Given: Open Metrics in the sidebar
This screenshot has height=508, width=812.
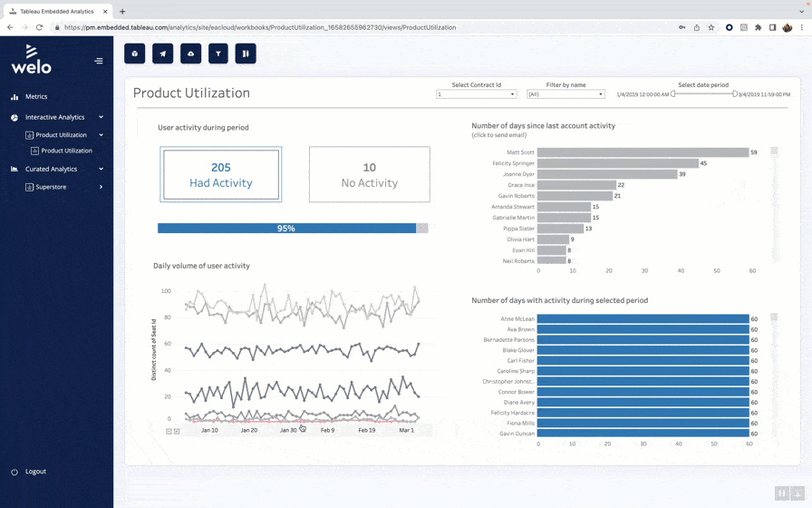Looking at the screenshot, I should [x=36, y=96].
